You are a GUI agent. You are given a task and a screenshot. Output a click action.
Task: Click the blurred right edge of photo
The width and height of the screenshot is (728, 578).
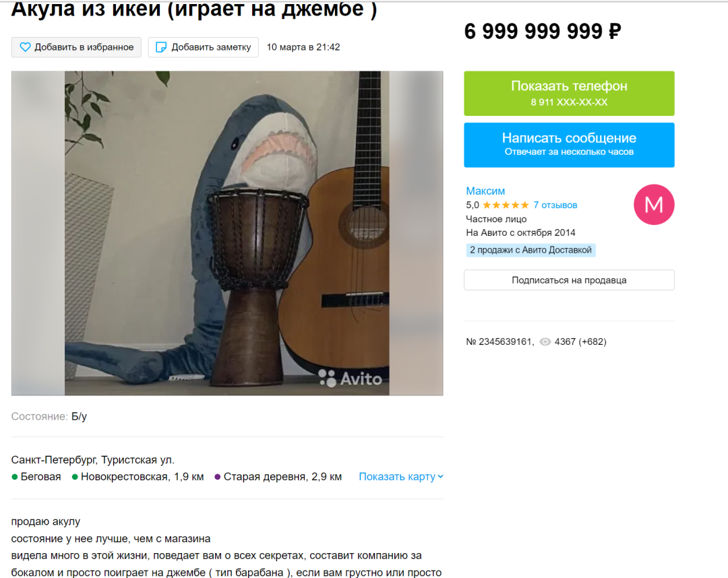point(416,233)
